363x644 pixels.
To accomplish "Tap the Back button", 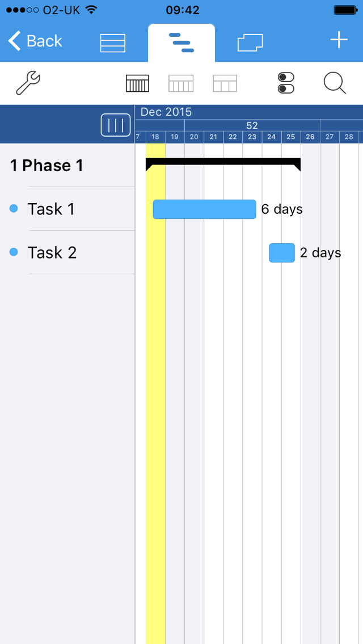I will [35, 41].
